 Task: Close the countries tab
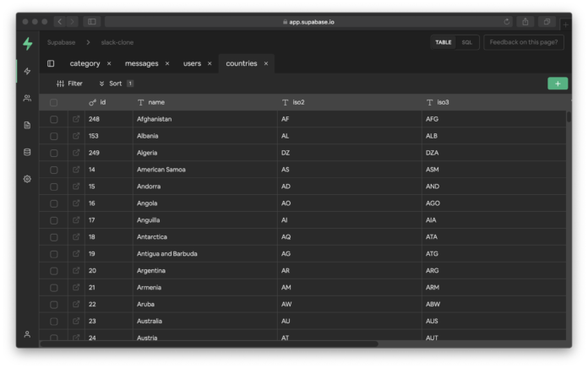click(x=266, y=63)
